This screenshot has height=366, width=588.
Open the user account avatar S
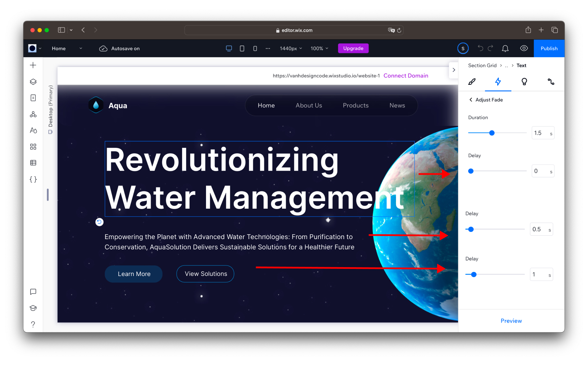click(x=463, y=48)
